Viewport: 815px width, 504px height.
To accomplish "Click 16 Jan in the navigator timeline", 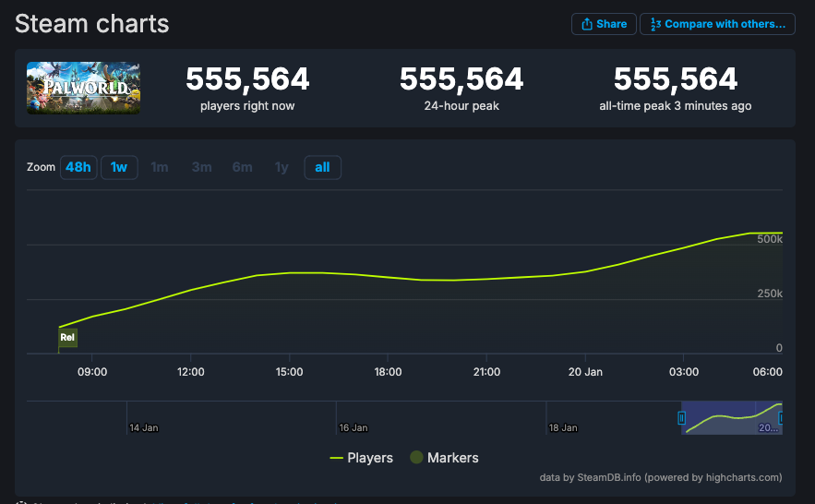I will point(354,427).
